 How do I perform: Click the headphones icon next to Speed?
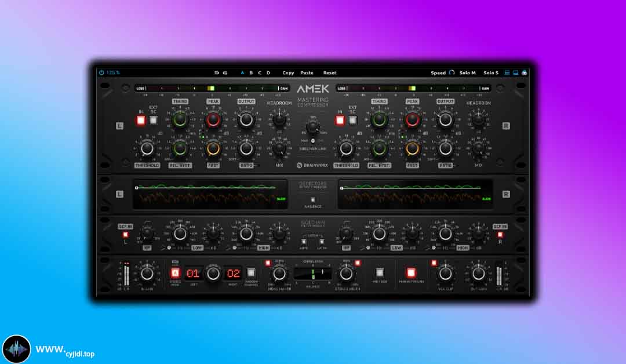tap(452, 72)
